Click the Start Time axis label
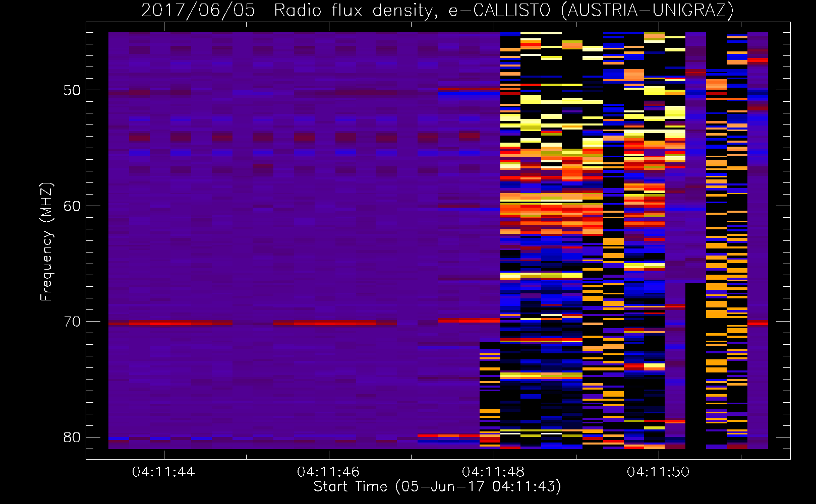 pyautogui.click(x=437, y=487)
